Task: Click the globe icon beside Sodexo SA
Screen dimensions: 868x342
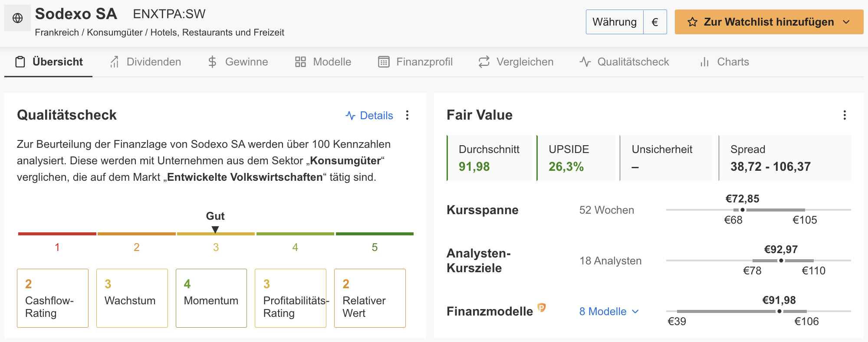Action: point(18,18)
